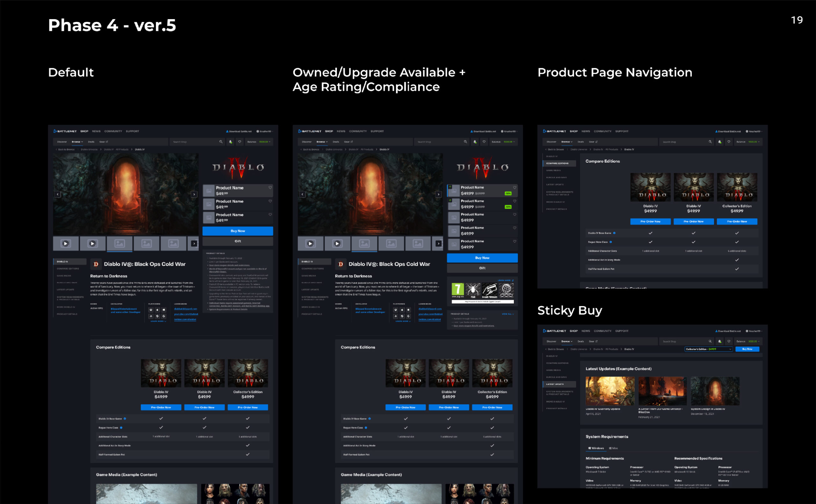Click search icon in Sticky Buy mockup

[x=710, y=341]
